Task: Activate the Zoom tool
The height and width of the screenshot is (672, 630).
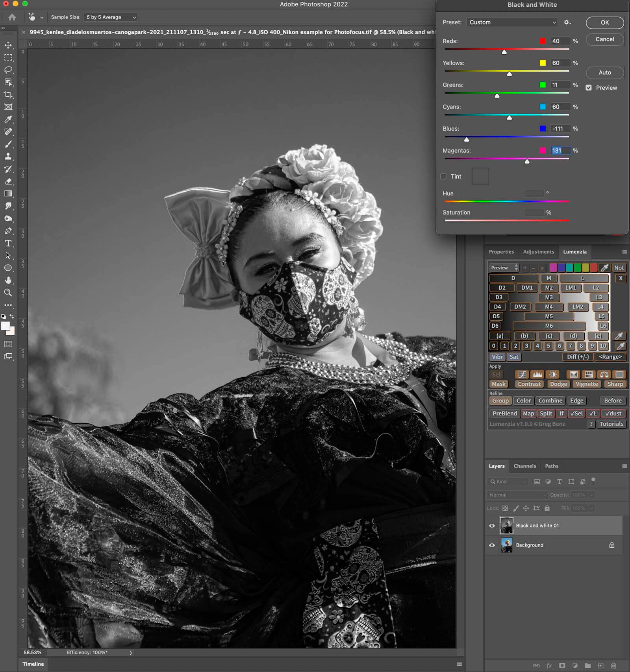Action: click(8, 292)
